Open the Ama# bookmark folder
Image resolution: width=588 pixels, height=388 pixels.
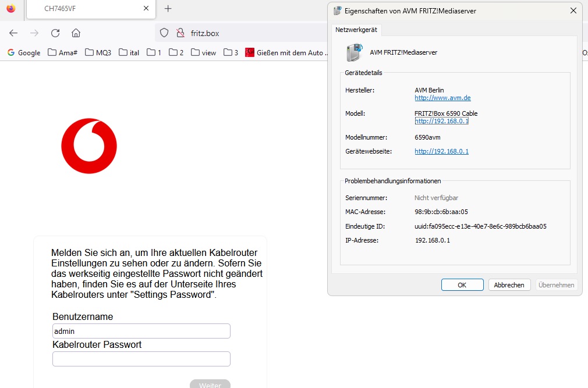(63, 53)
